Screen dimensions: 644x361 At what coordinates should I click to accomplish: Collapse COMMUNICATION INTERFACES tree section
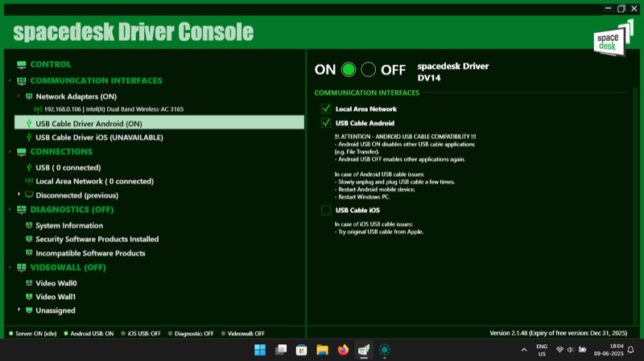tap(10, 81)
